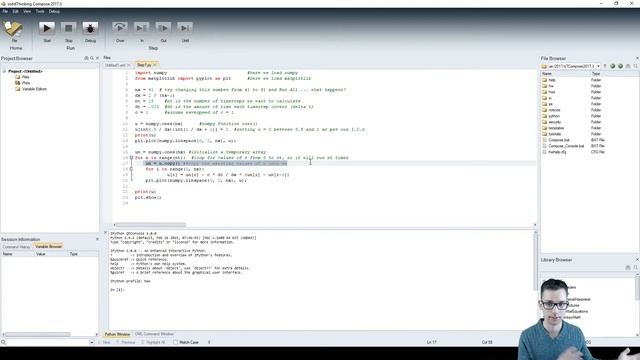The image size is (640, 360).
Task: Open the File menu
Action: click(x=5, y=11)
